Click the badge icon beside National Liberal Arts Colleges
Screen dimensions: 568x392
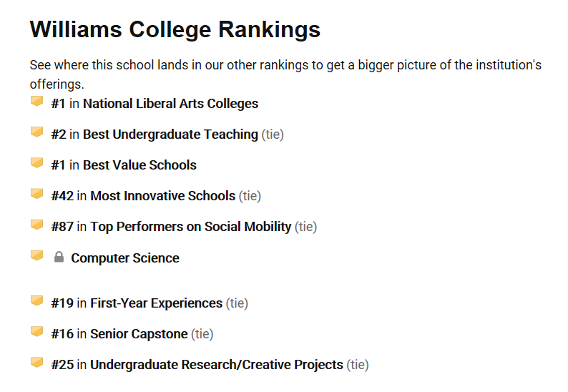click(x=36, y=102)
